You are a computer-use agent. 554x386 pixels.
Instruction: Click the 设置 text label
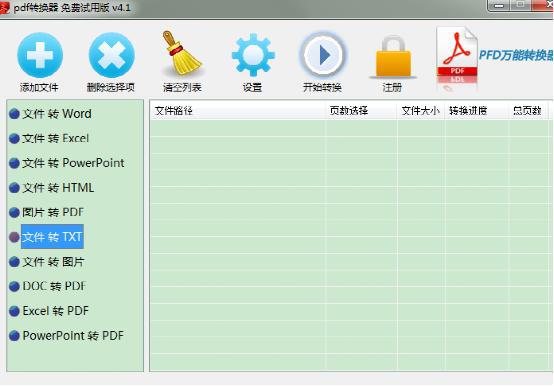click(x=252, y=87)
